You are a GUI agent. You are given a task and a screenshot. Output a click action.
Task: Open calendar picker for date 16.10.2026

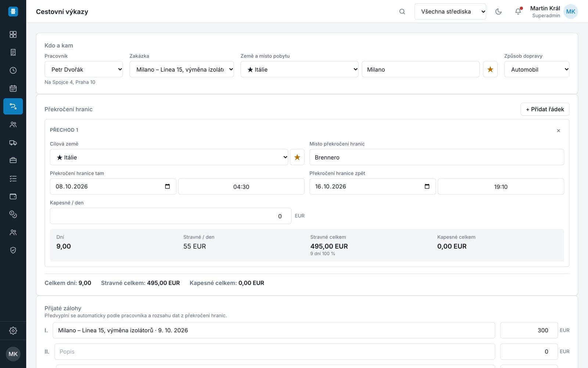pos(427,187)
